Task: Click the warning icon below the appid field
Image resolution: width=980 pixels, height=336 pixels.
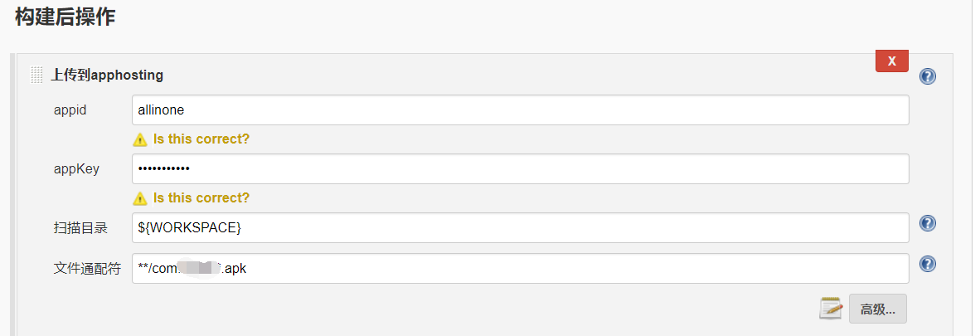Action: tap(140, 139)
